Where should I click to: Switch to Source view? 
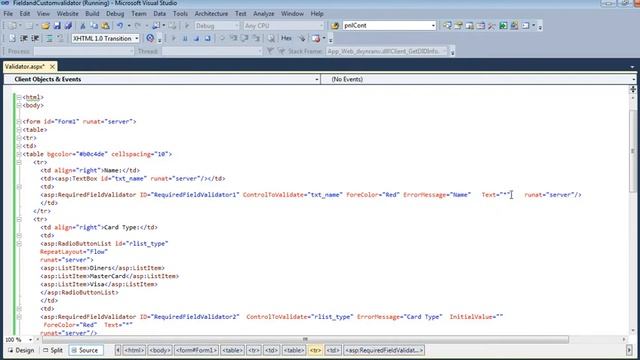tap(85, 350)
